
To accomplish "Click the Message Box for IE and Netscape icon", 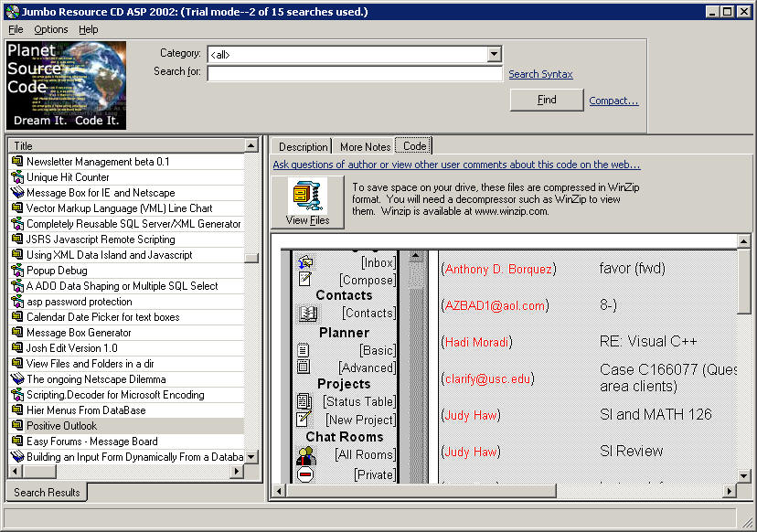I will click(x=17, y=192).
